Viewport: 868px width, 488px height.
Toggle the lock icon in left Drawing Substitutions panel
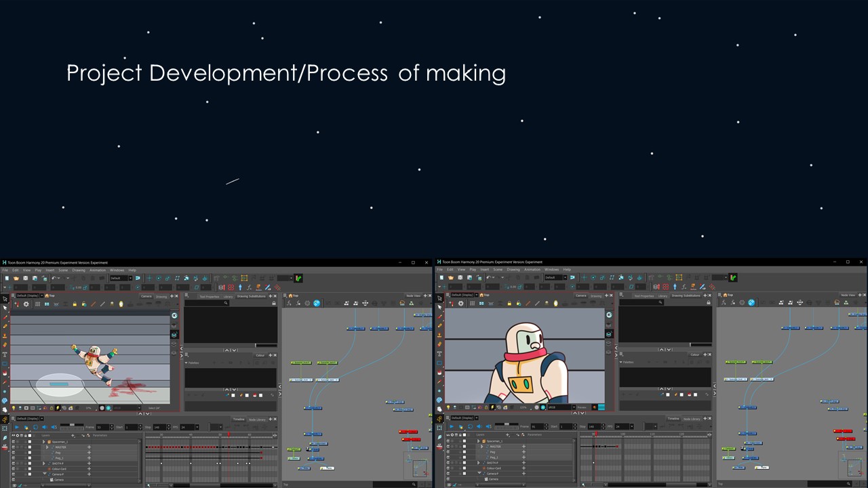pyautogui.click(x=274, y=303)
